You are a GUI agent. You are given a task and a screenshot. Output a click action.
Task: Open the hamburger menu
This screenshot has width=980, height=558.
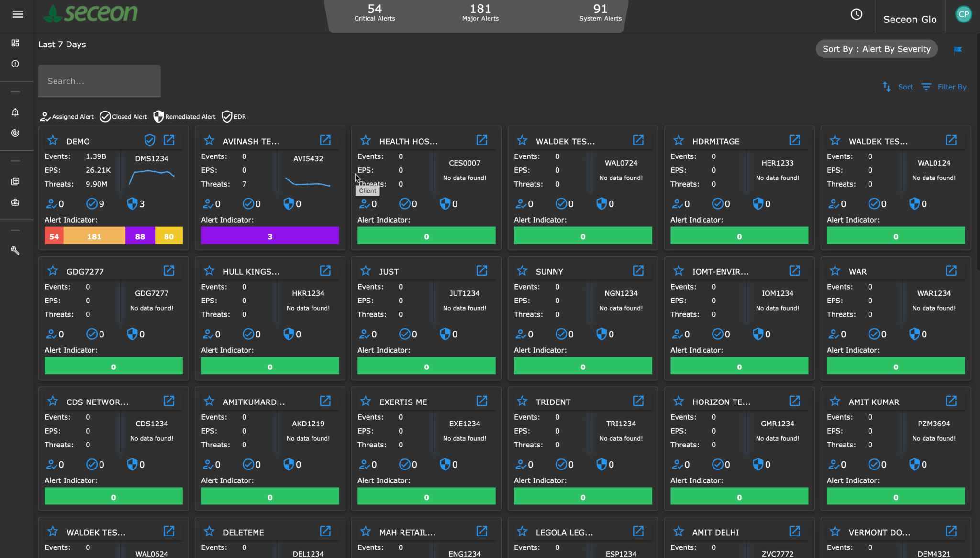[18, 14]
